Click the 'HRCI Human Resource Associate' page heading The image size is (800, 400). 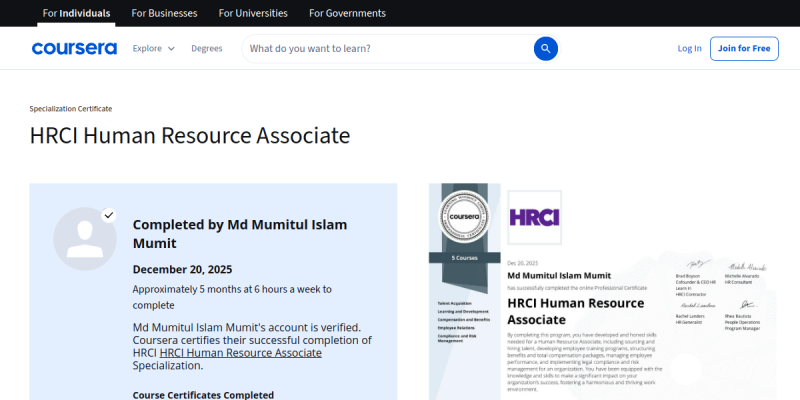[190, 136]
